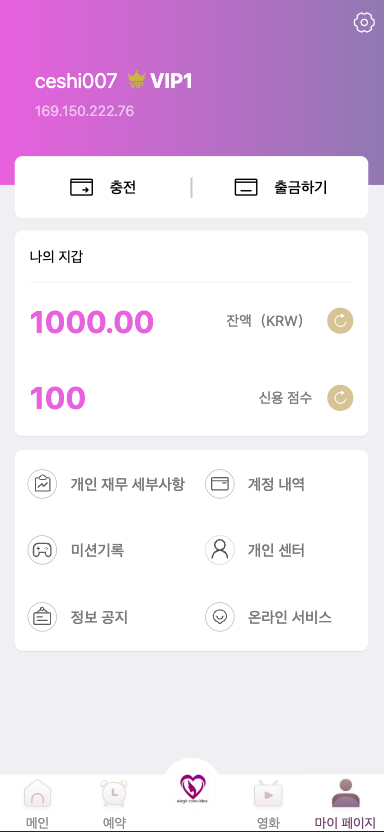The height and width of the screenshot is (832, 384).
Task: Tap the 나의 지갑 wallet header
Action: click(x=56, y=257)
